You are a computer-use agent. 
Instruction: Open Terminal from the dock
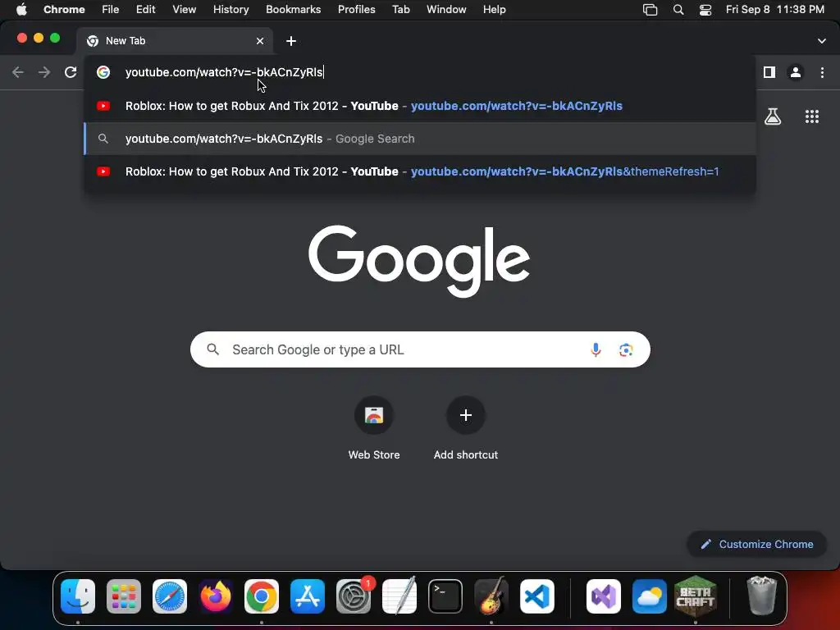pyautogui.click(x=445, y=596)
